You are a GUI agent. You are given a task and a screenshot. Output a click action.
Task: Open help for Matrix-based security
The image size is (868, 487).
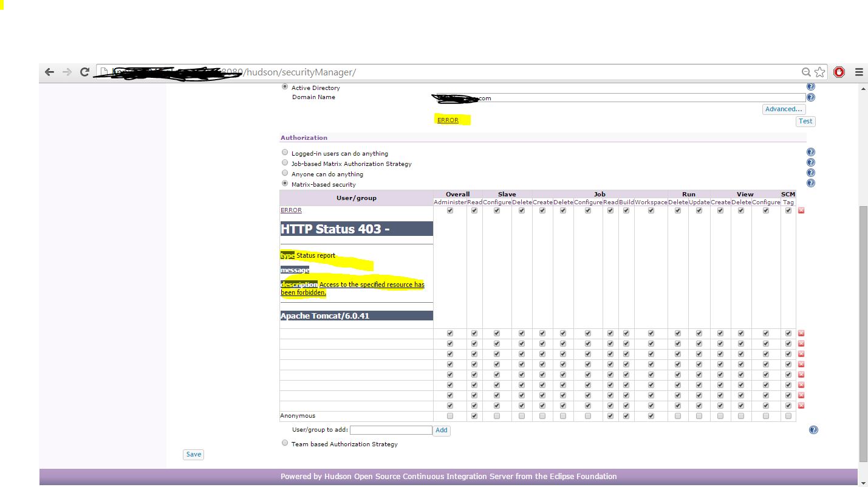[810, 184]
